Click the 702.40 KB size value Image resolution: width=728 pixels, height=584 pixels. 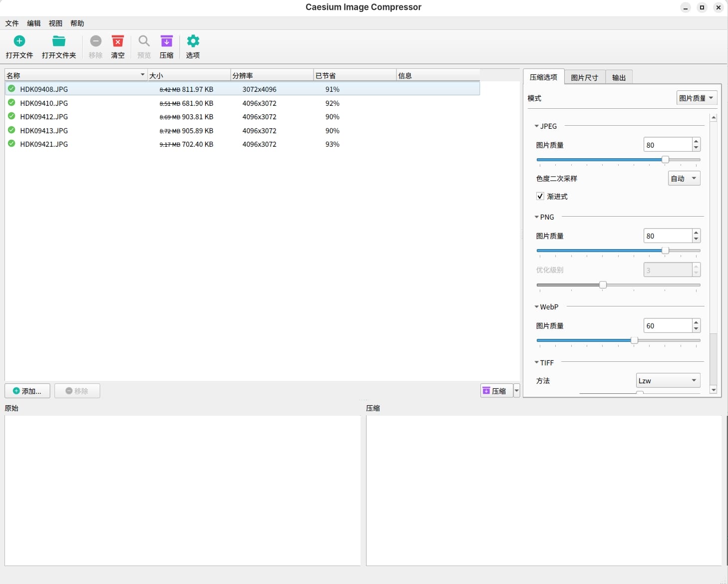pos(198,144)
